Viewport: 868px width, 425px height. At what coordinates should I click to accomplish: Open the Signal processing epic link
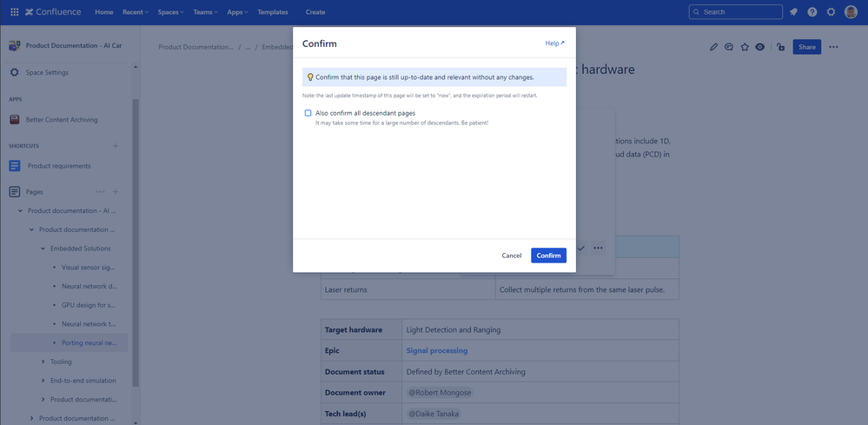437,351
